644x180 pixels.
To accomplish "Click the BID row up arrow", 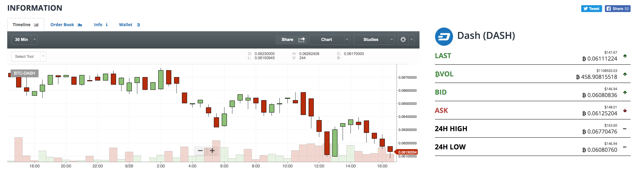I will click(625, 93).
